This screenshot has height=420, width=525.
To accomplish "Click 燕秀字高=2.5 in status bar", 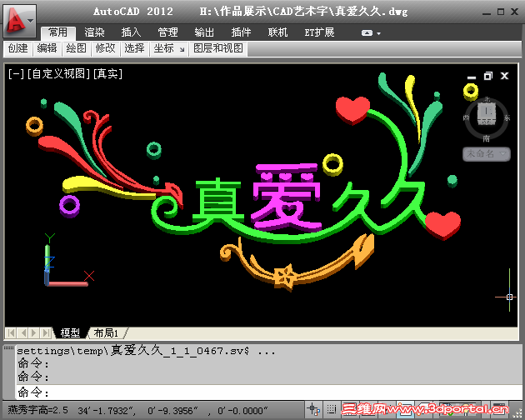I will pyautogui.click(x=37, y=410).
